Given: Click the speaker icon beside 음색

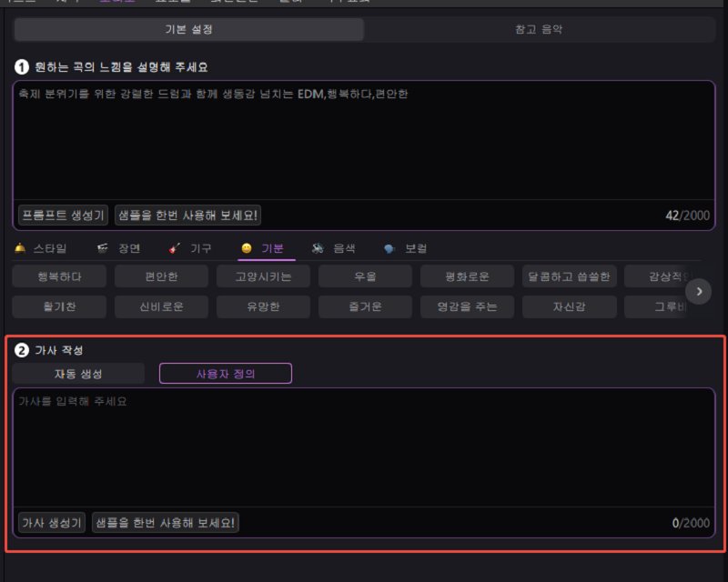Looking at the screenshot, I should 318,248.
